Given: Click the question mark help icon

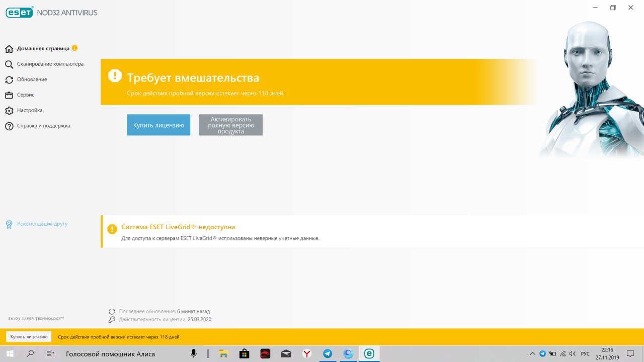Looking at the screenshot, I should [9, 126].
